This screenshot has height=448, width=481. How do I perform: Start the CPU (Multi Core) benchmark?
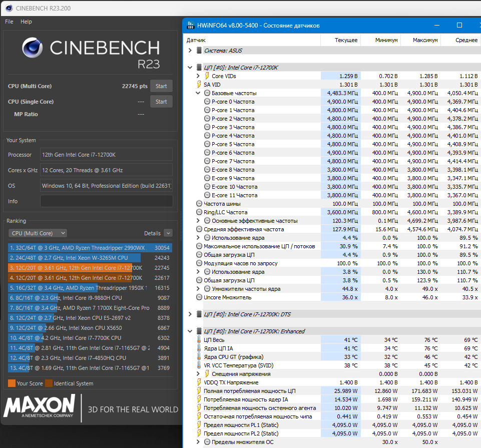pyautogui.click(x=161, y=86)
